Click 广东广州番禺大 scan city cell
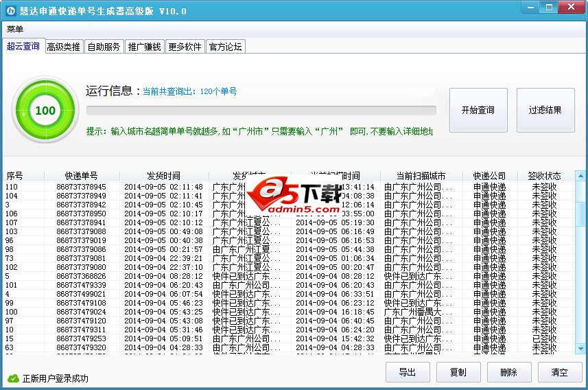Image resolution: width=588 pixels, height=390 pixels. click(x=418, y=312)
